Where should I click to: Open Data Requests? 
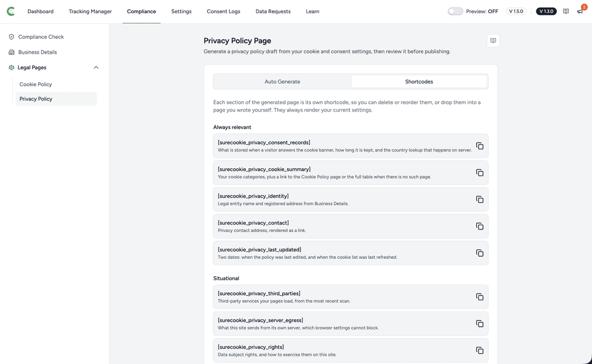coord(273,12)
